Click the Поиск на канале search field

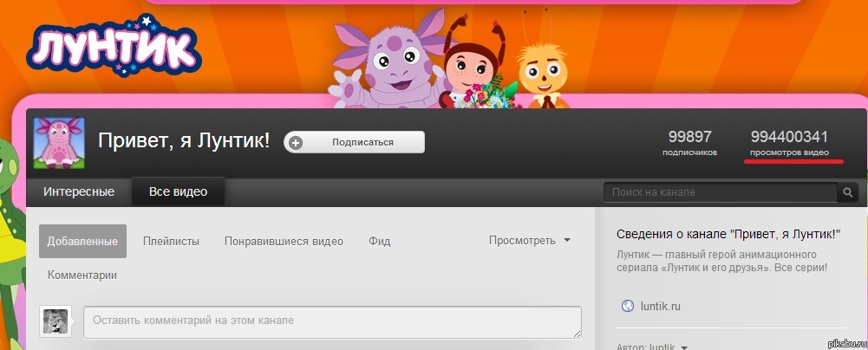point(720,192)
